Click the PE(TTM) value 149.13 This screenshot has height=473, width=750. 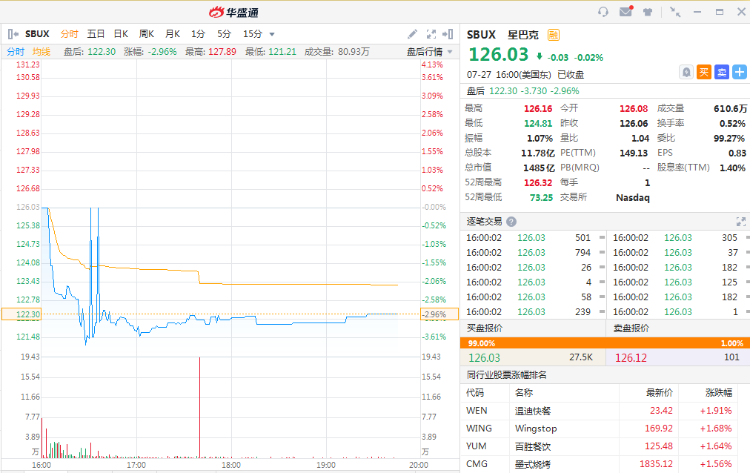(x=633, y=153)
